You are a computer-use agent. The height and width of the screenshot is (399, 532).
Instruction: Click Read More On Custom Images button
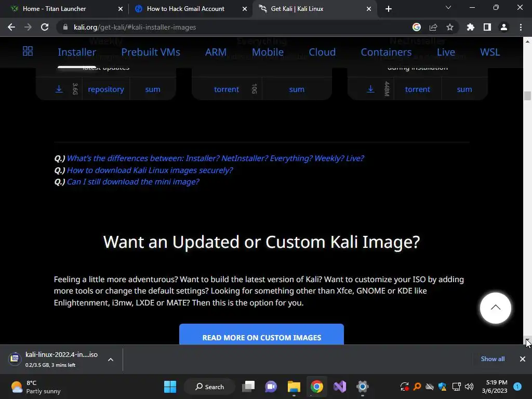(x=261, y=334)
